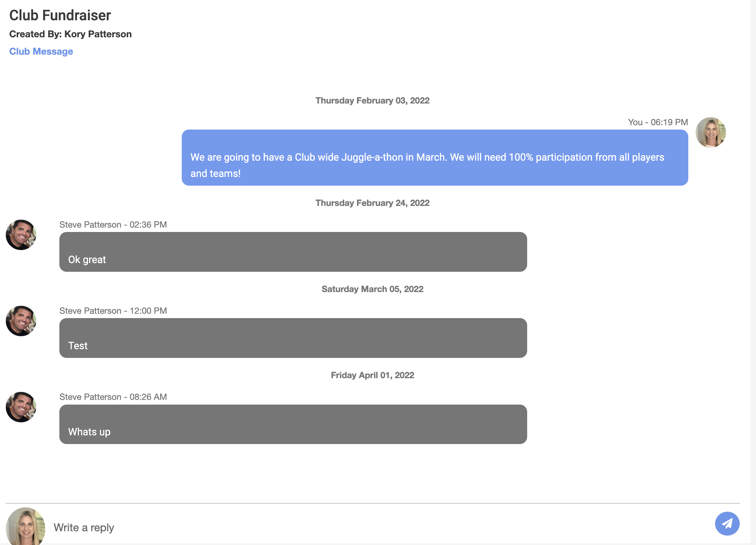Click the Thursday February 03, 2022 date header
Screen dimensions: 756x545
tap(372, 101)
